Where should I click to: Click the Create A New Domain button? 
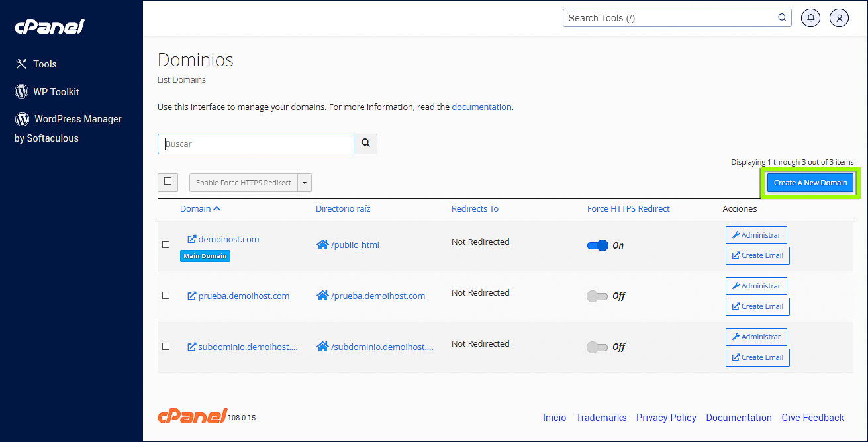click(x=810, y=183)
